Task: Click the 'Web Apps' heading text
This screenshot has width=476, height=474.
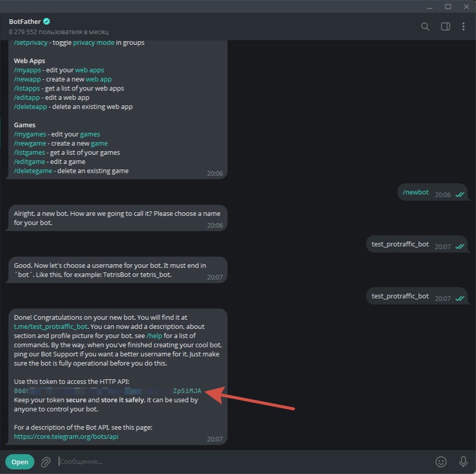Action: (30, 61)
